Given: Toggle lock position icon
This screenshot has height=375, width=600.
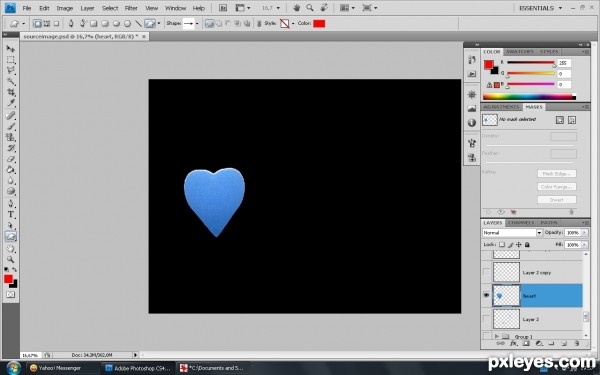Looking at the screenshot, I should click(x=518, y=245).
